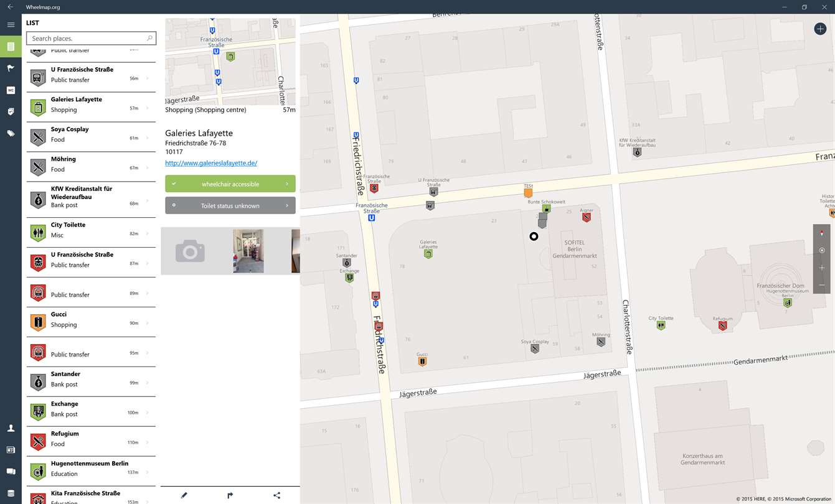Go back using the title bar arrow
Screen dimensions: 835x504
click(x=10, y=7)
